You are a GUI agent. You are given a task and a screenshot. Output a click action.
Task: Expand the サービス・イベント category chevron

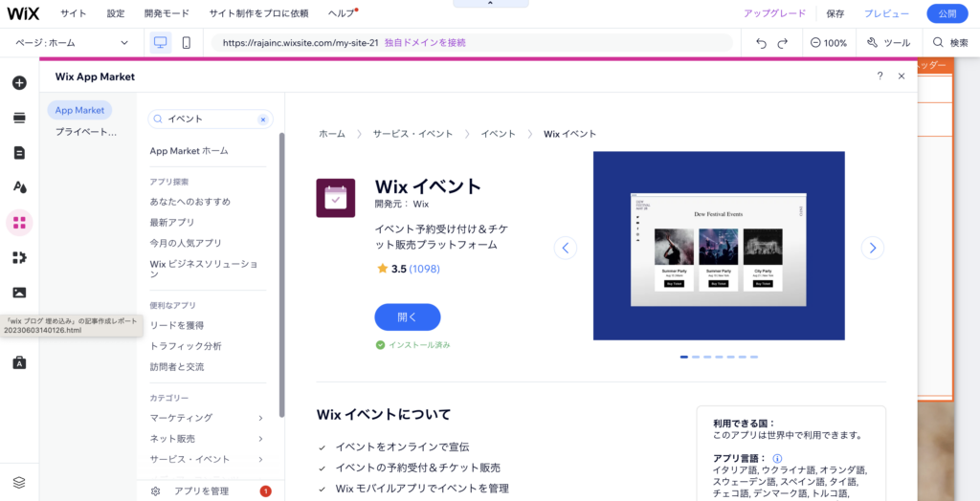click(260, 459)
